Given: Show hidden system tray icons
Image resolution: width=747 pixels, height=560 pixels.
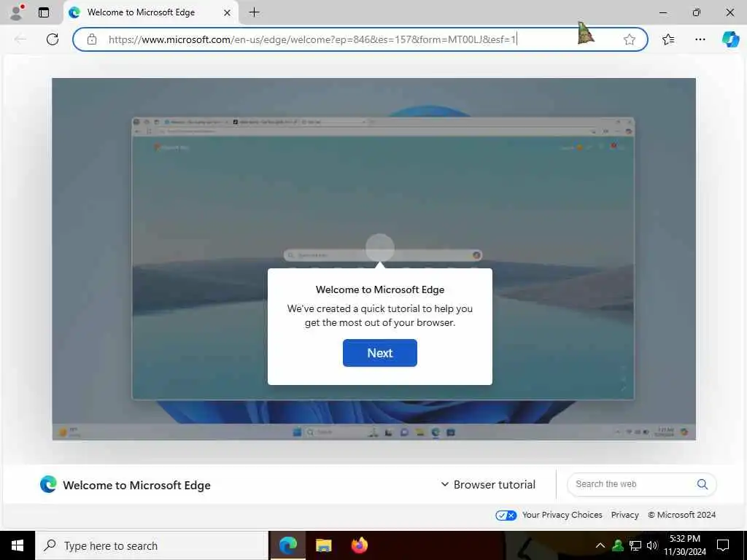Looking at the screenshot, I should [600, 545].
